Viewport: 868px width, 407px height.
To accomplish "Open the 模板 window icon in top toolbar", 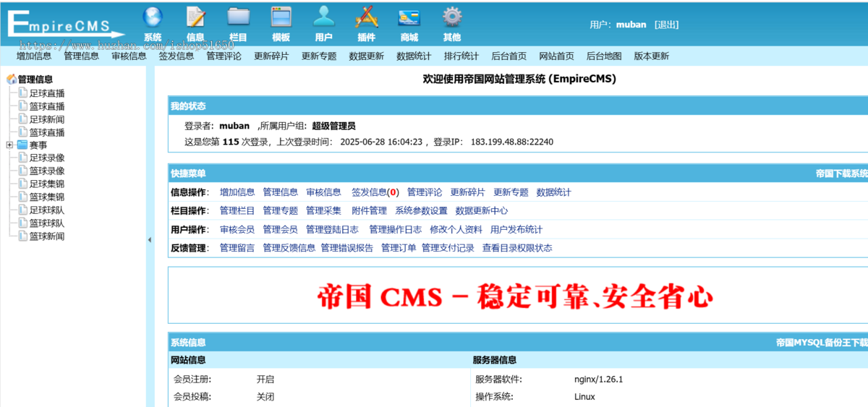I will [281, 16].
